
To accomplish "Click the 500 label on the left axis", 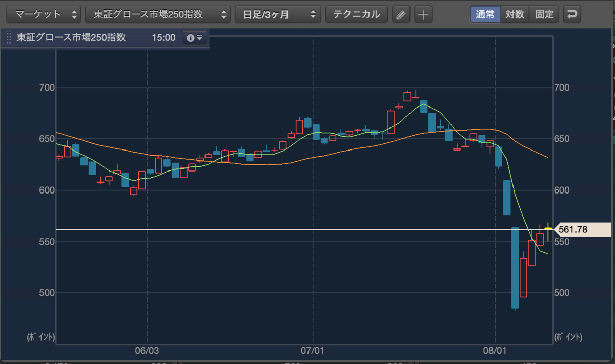I will pos(47,293).
